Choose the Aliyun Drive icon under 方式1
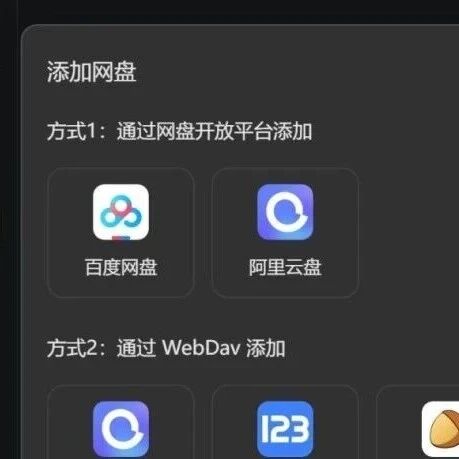This screenshot has width=459, height=459. (285, 212)
